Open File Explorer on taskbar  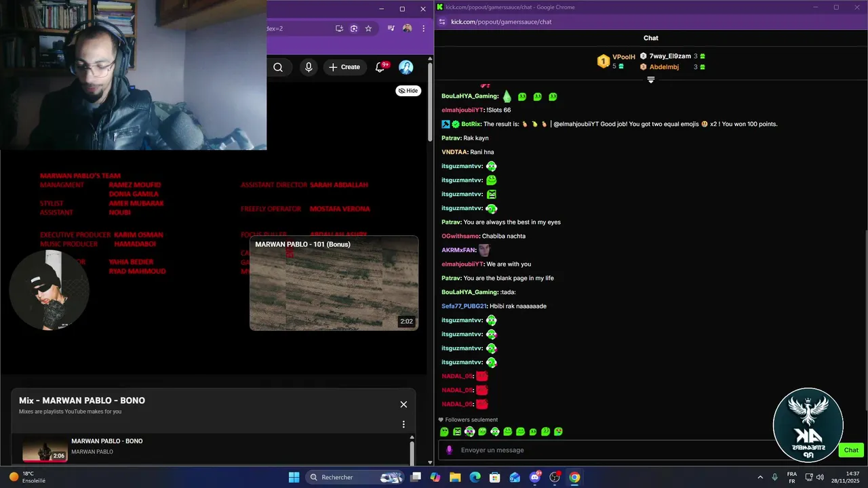click(455, 477)
